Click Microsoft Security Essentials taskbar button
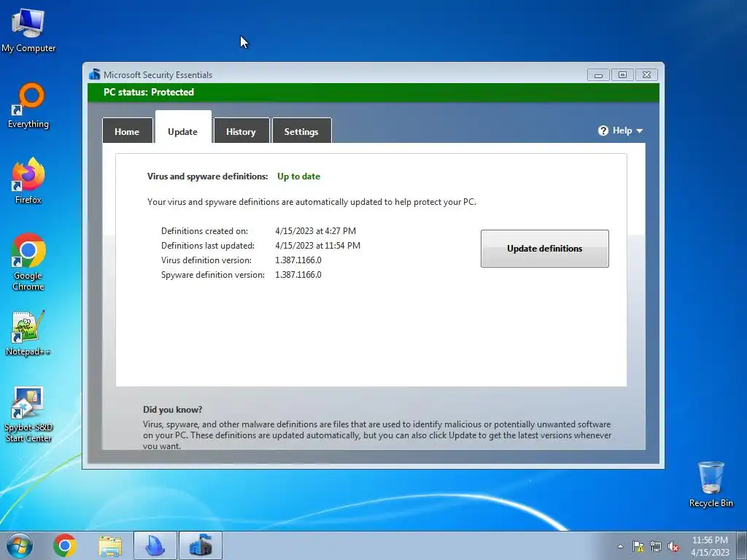This screenshot has width=747, height=560. click(201, 545)
